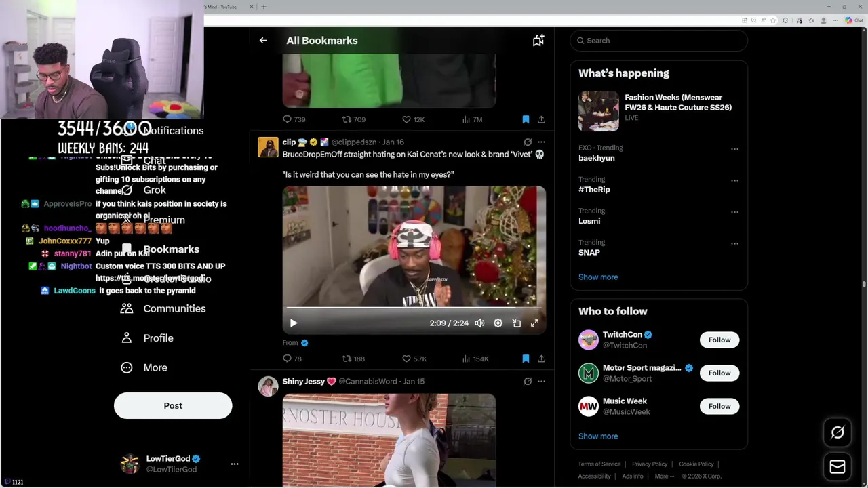Click the repost icon showing 709
Image resolution: width=868 pixels, height=488 pixels.
(x=347, y=119)
